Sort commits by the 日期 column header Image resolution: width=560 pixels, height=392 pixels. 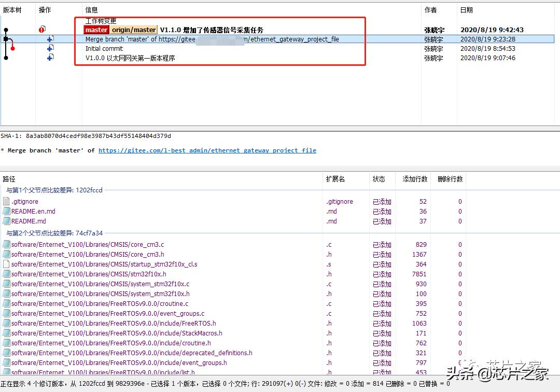pyautogui.click(x=466, y=10)
